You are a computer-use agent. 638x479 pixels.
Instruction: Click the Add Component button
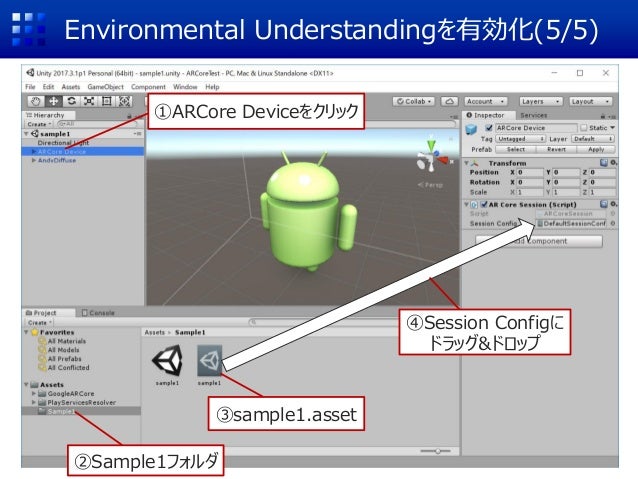coord(539,241)
